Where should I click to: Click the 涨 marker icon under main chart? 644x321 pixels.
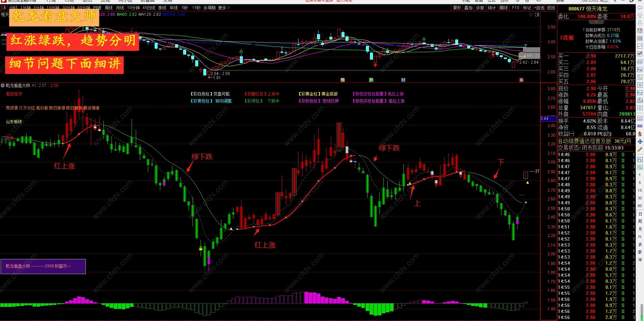pos(521,80)
